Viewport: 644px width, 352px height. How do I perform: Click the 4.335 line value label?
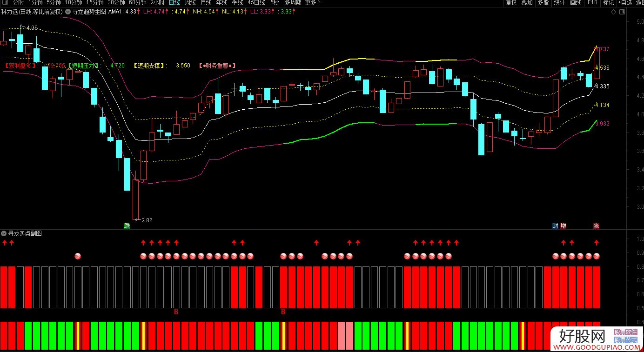point(602,86)
